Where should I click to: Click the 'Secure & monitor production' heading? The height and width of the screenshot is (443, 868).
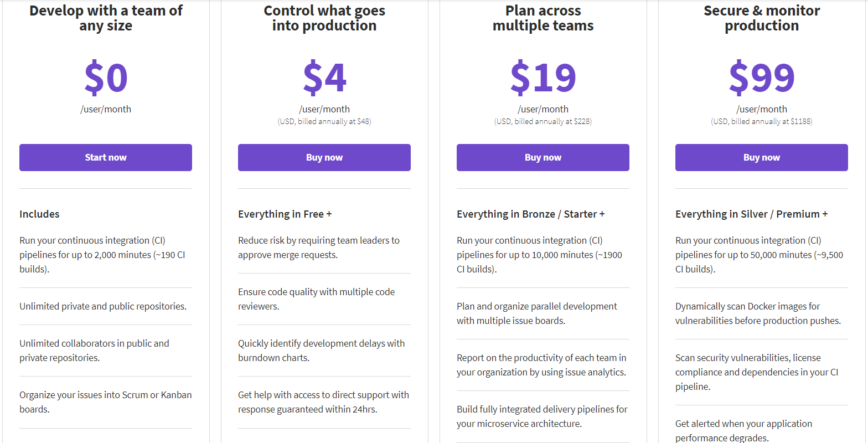click(761, 18)
